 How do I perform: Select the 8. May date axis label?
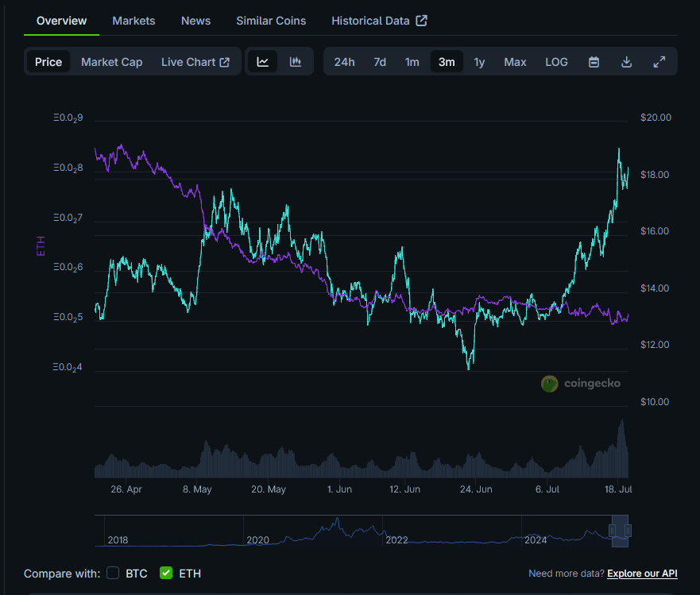[197, 489]
